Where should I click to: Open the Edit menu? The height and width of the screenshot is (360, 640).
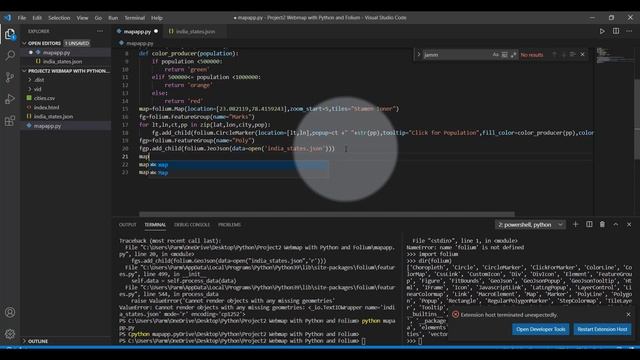(37, 18)
